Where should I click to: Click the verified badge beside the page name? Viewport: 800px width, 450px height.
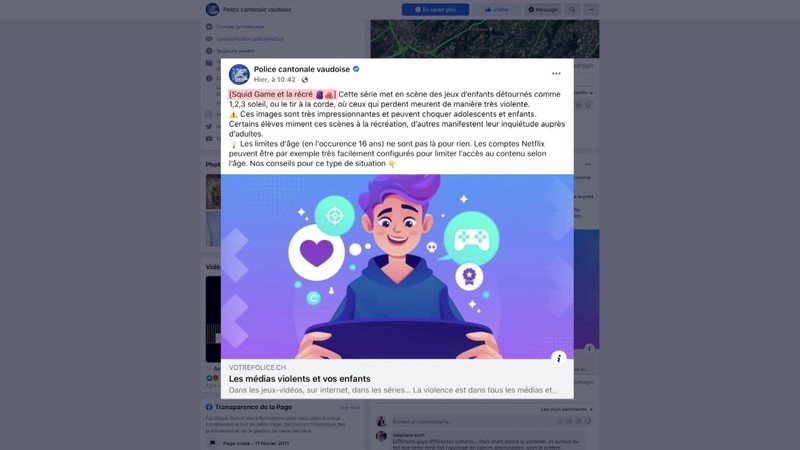[356, 69]
